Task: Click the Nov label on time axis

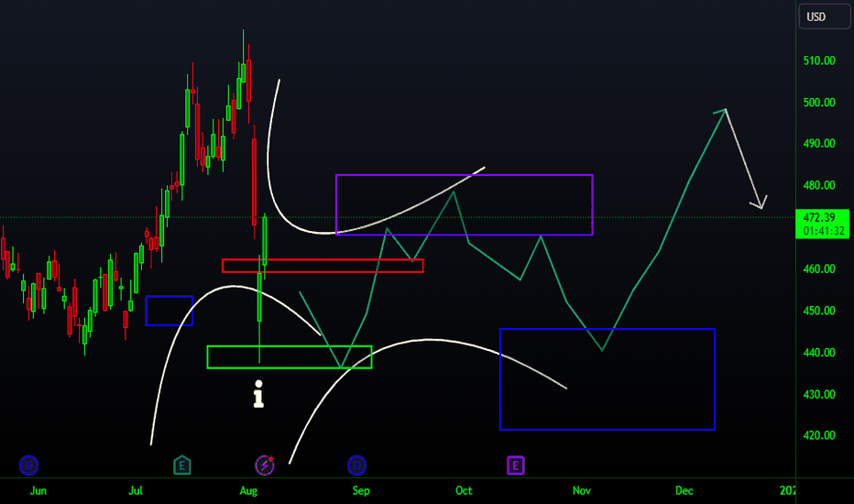Action: [582, 490]
